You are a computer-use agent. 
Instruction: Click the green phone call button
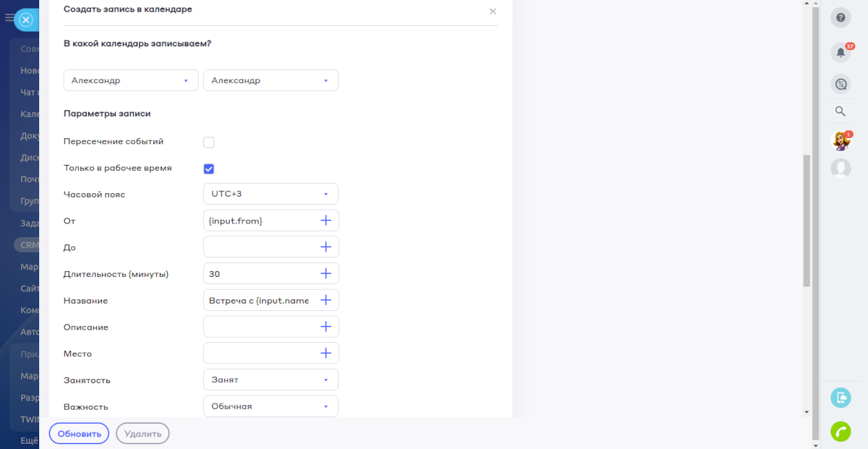tap(840, 432)
